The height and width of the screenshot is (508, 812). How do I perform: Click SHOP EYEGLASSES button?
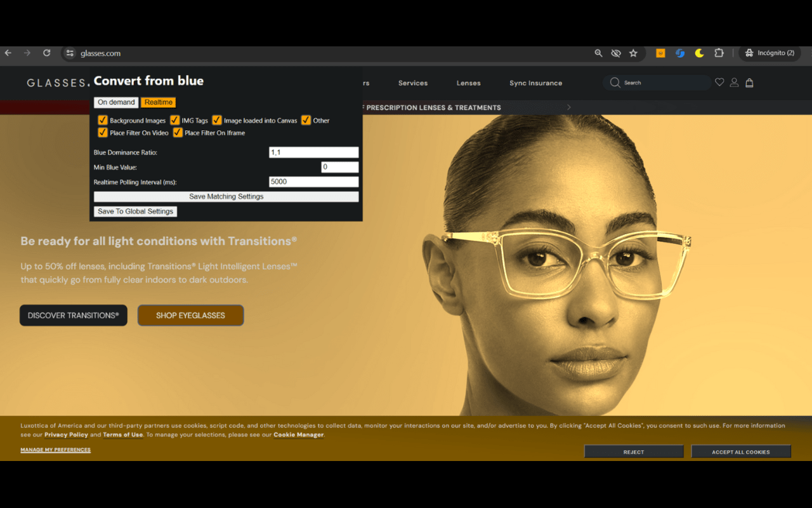point(190,316)
